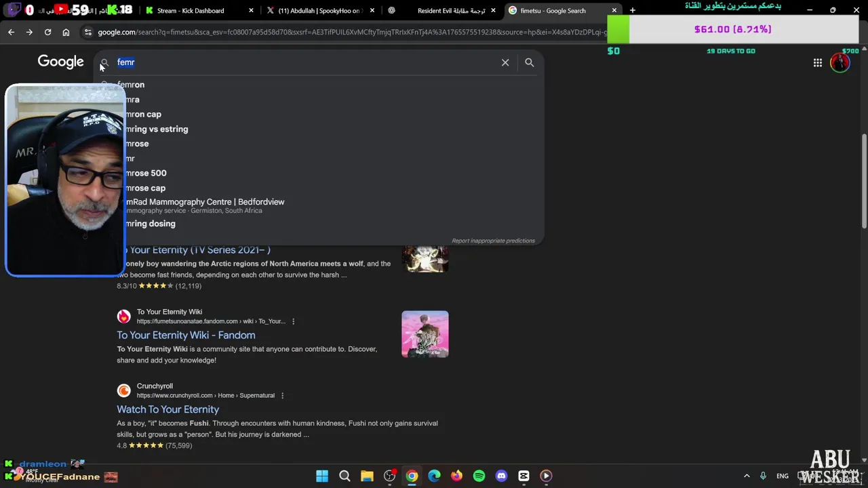This screenshot has height=488, width=868.
Task: Open IMDb result thumbnail image
Action: click(x=425, y=258)
